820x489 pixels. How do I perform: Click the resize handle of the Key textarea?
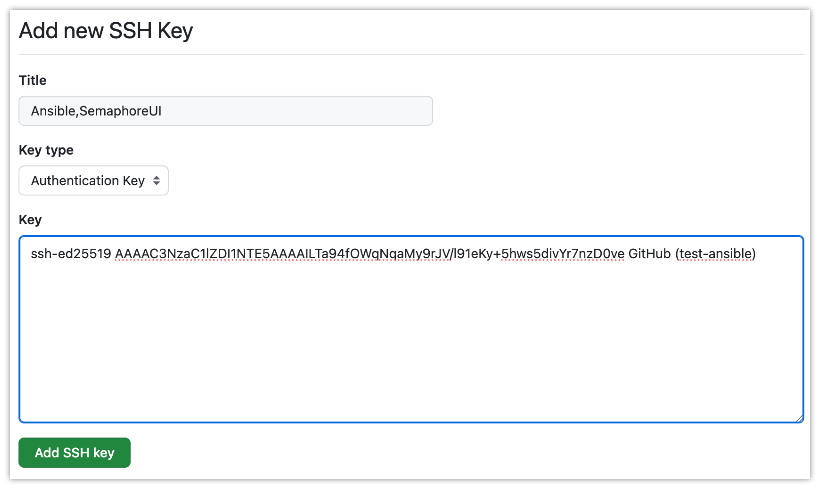[x=799, y=417]
